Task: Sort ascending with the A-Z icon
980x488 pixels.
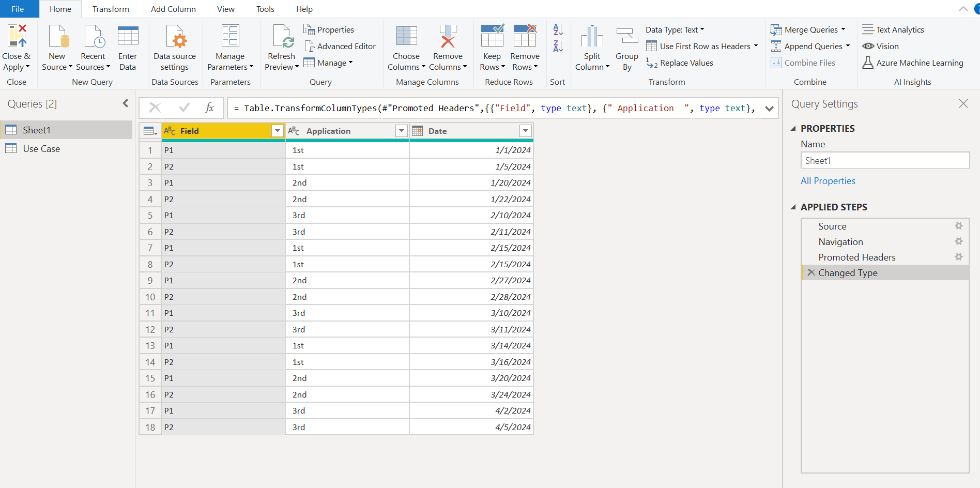Action: (x=558, y=29)
